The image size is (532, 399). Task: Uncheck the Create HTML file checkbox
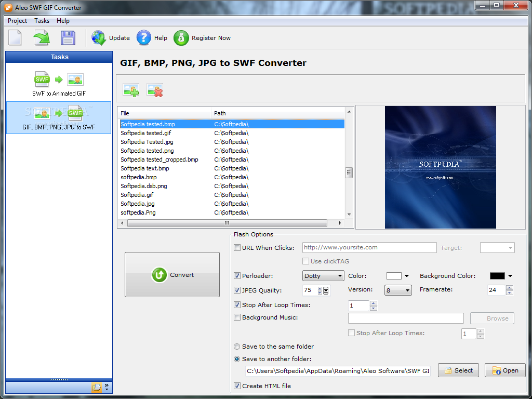pos(237,386)
